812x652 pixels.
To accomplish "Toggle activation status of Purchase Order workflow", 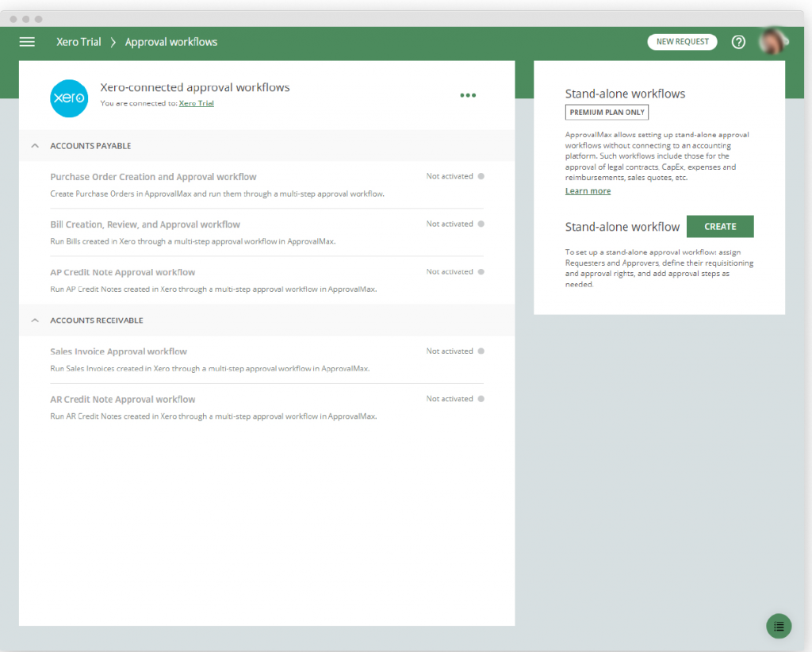I will [x=481, y=176].
